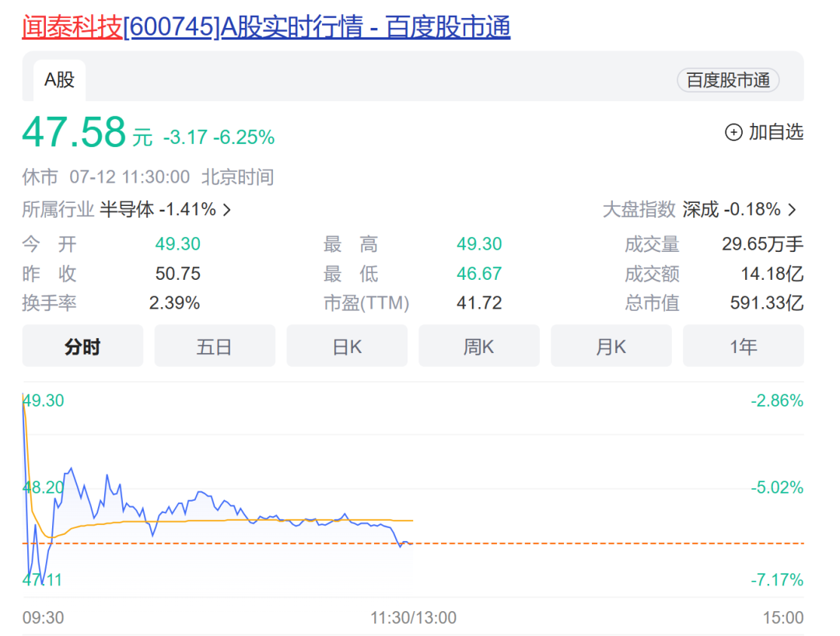Click the chart axis label 47.11
This screenshot has width=840, height=636.
pyautogui.click(x=42, y=580)
